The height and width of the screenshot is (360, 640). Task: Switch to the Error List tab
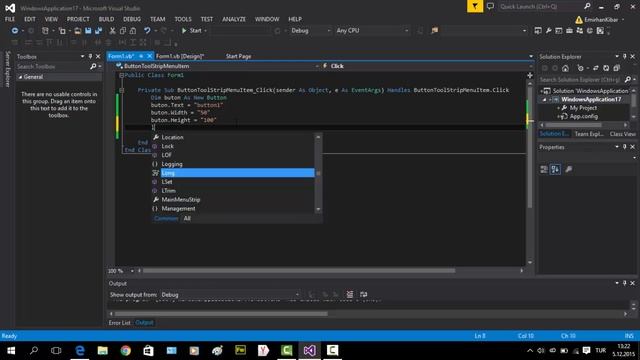point(120,322)
